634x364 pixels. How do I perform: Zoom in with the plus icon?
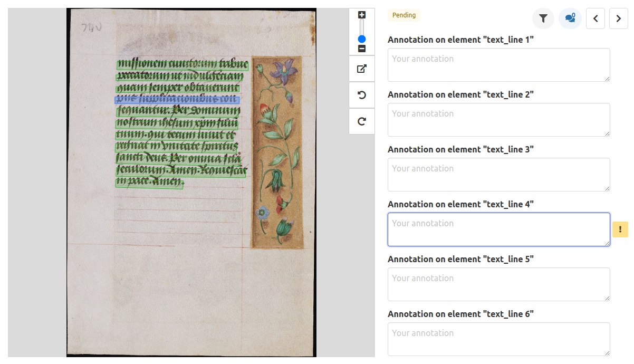[x=362, y=15]
